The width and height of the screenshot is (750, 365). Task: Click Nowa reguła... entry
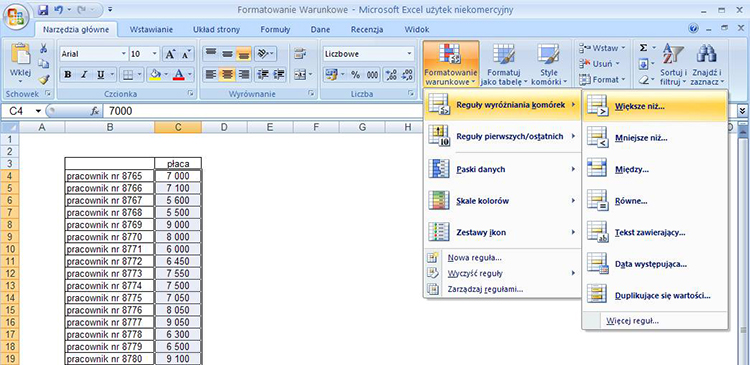coord(502,258)
